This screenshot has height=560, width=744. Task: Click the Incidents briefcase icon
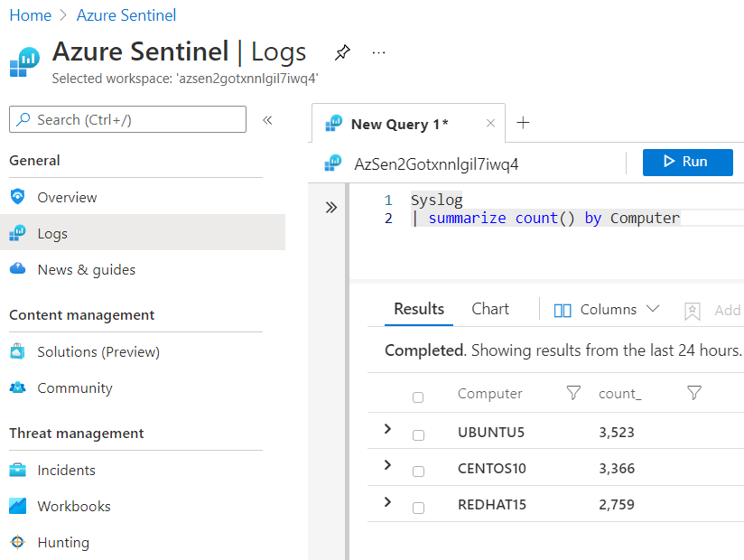coord(17,470)
